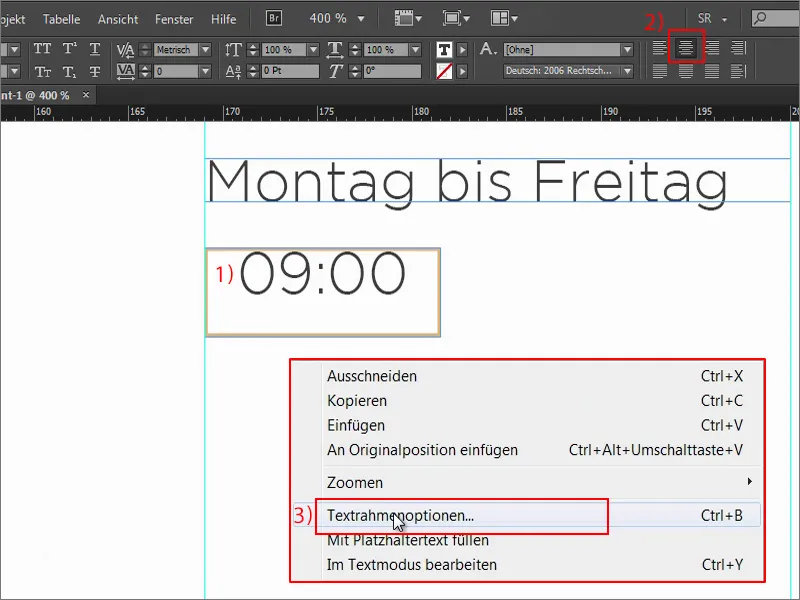Click the 09:00 text frame
Screen dimensions: 800x600
pos(322,292)
